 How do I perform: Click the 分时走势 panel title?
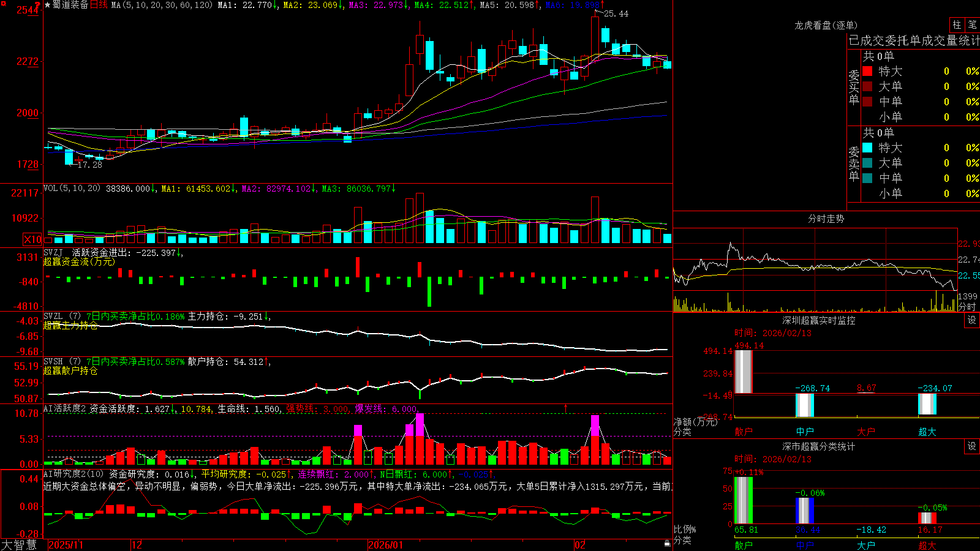[826, 219]
